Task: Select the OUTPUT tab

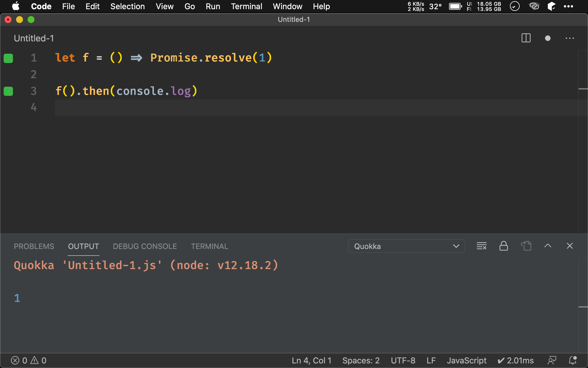Action: tap(83, 246)
